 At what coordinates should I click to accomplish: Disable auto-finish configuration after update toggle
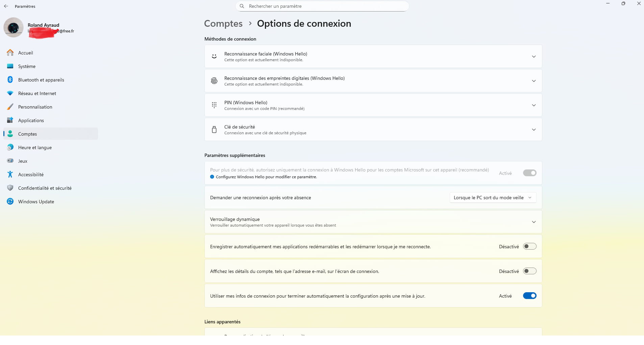[529, 296]
